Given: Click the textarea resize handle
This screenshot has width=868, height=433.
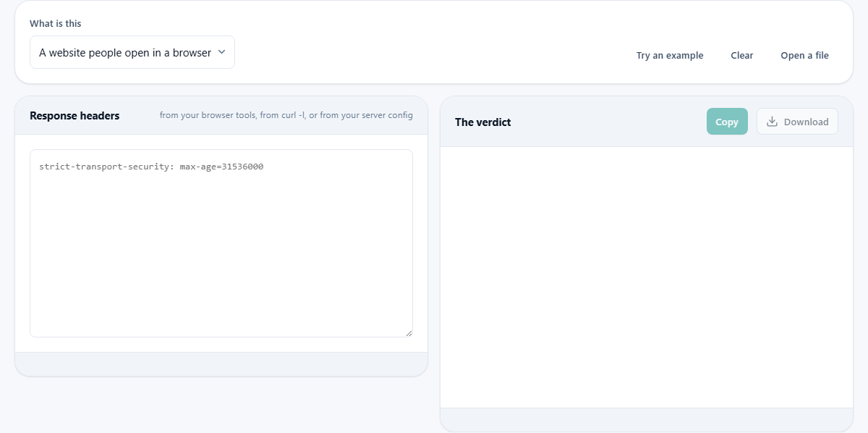Looking at the screenshot, I should click(x=408, y=332).
